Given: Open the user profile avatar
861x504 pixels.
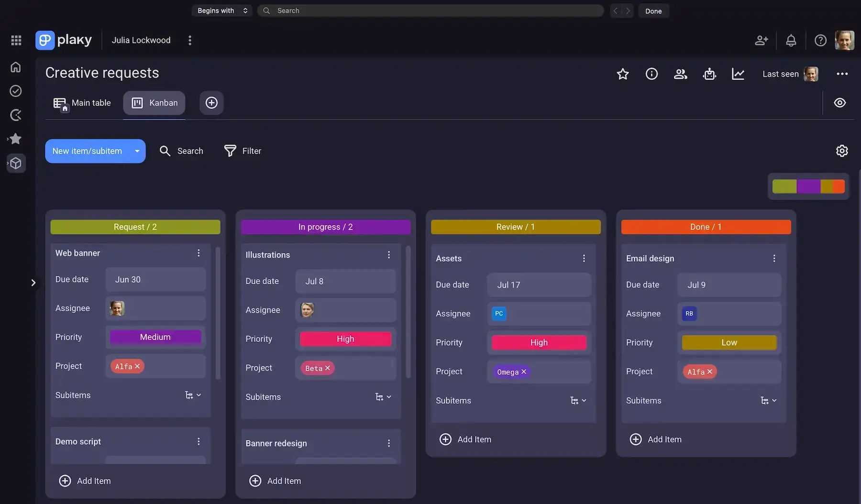Looking at the screenshot, I should pyautogui.click(x=845, y=40).
